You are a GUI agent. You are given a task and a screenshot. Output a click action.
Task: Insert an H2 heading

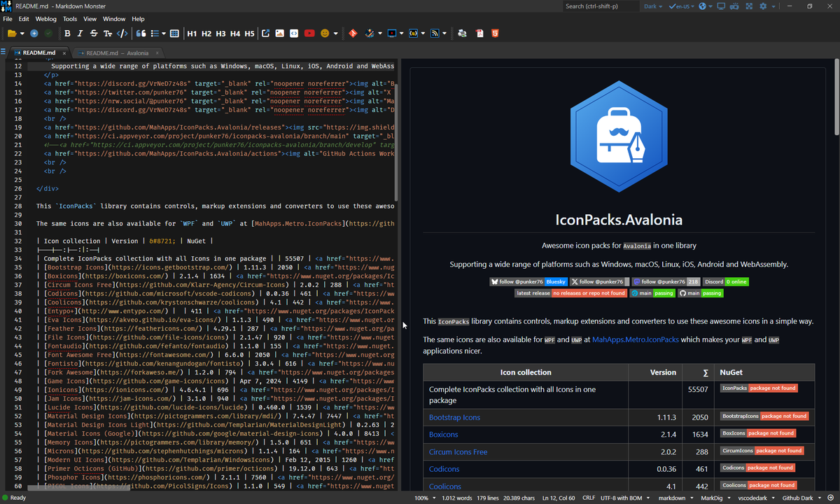206,33
